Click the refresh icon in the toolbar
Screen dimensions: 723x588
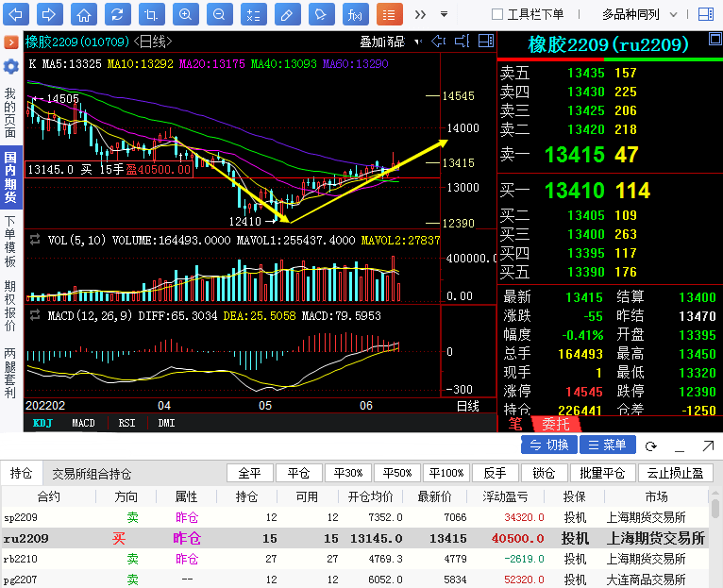(x=117, y=14)
